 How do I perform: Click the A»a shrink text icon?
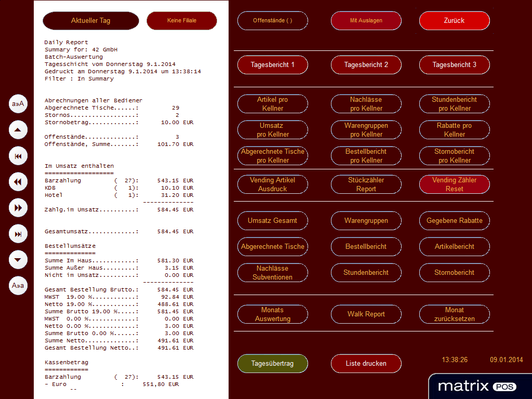(x=18, y=285)
